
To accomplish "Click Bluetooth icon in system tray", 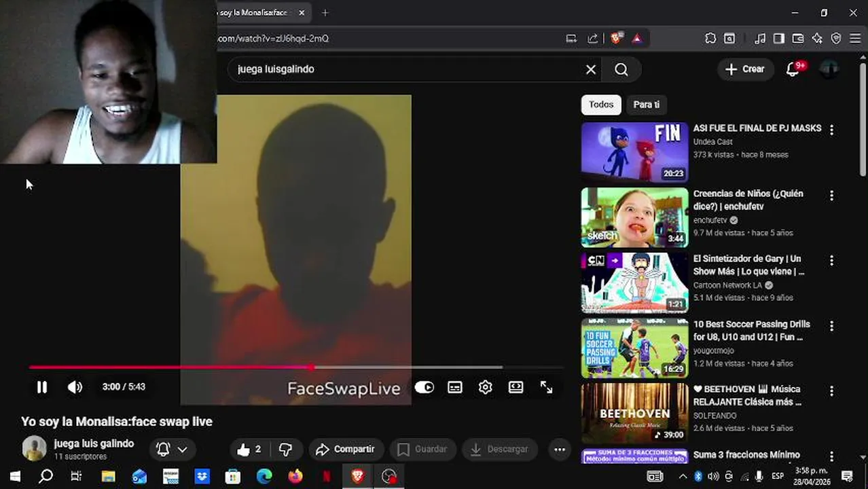I will 698,477.
